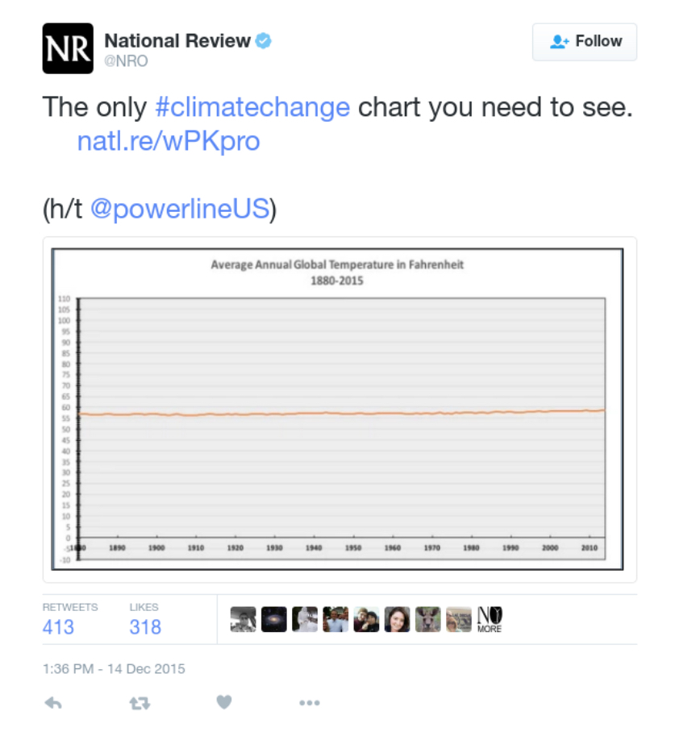The height and width of the screenshot is (740, 700).
Task: Click the National Review NR profile logo
Action: point(68,48)
